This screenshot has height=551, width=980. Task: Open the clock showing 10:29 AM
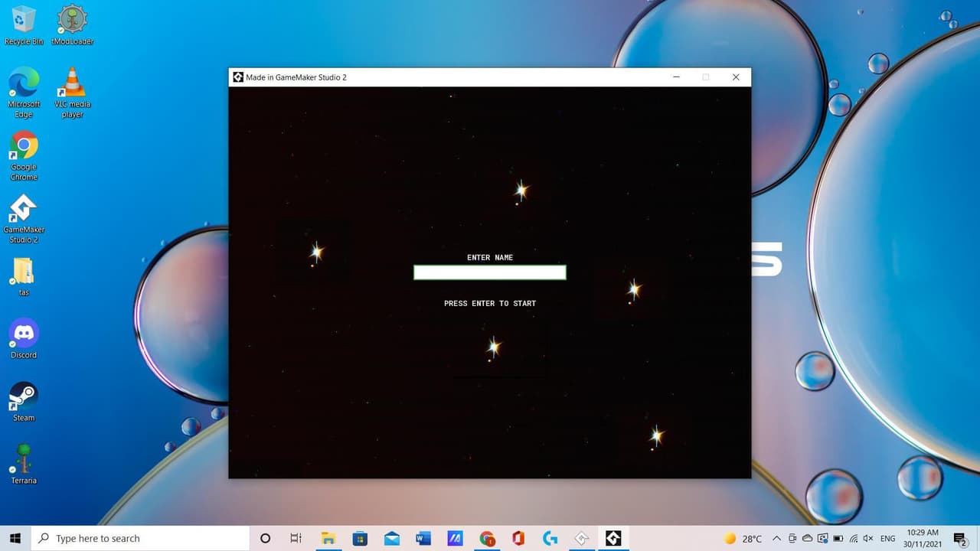point(923,539)
